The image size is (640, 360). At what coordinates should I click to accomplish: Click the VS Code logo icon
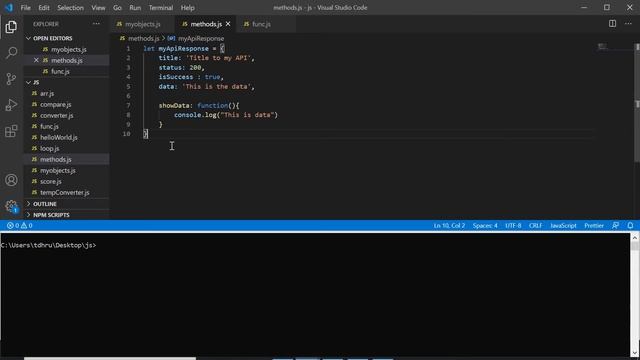point(9,7)
